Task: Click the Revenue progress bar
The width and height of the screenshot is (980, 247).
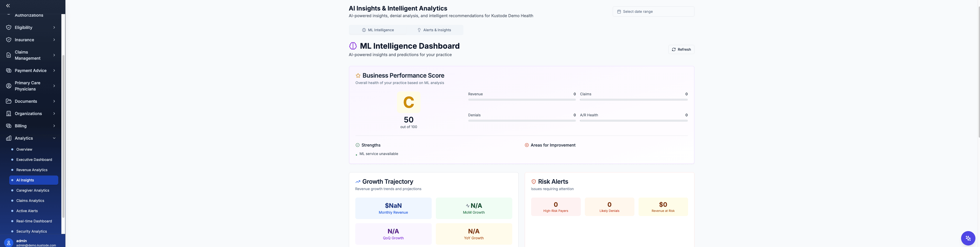Action: pyautogui.click(x=522, y=99)
